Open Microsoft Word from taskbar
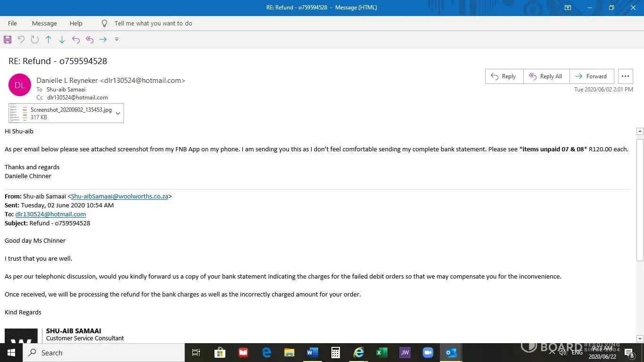 point(312,353)
